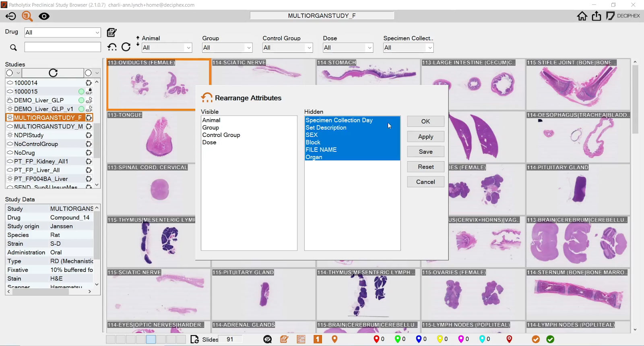Click the green annotation pin counter
The image size is (644, 346).
coord(400,339)
